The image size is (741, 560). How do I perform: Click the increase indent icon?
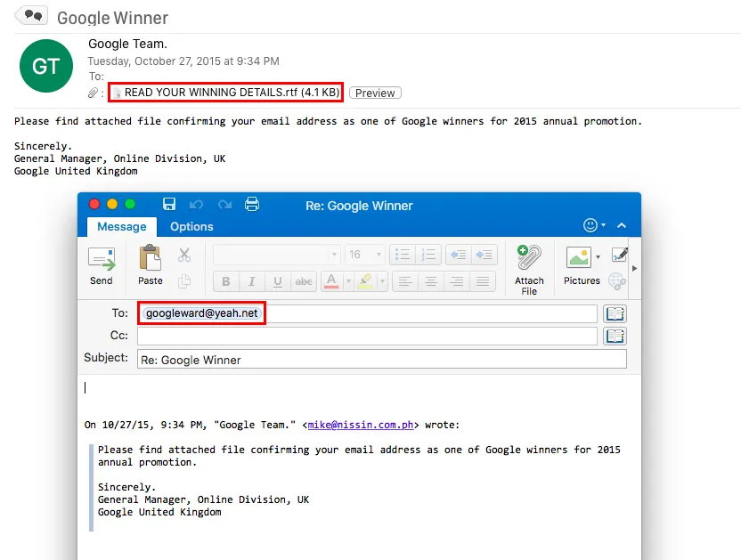(x=484, y=255)
